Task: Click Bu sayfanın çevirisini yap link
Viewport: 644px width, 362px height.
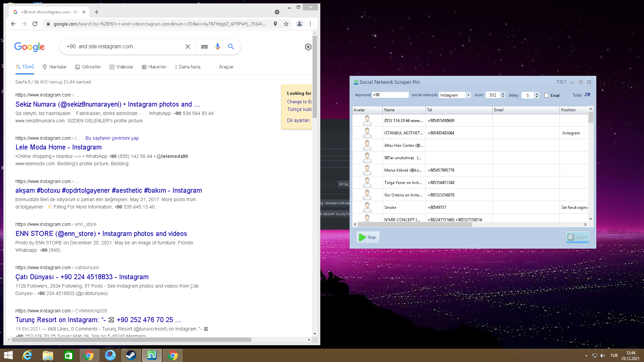Action: [112, 138]
